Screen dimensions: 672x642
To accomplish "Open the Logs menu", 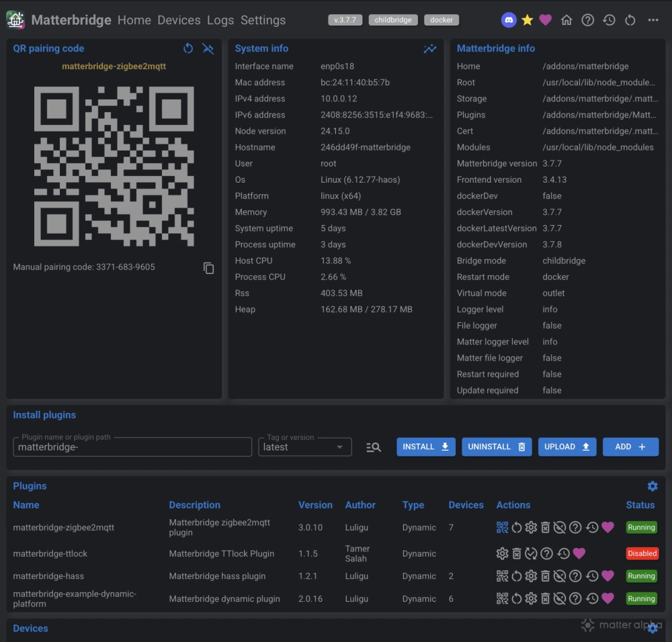I will (x=220, y=20).
